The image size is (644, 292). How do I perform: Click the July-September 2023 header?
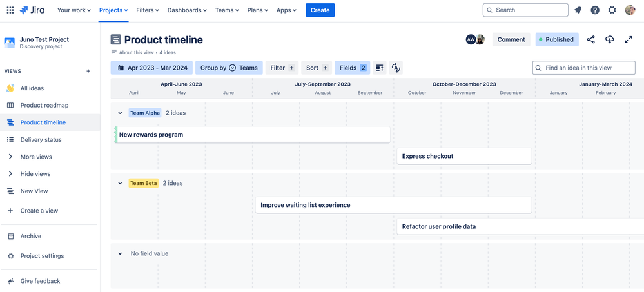323,84
